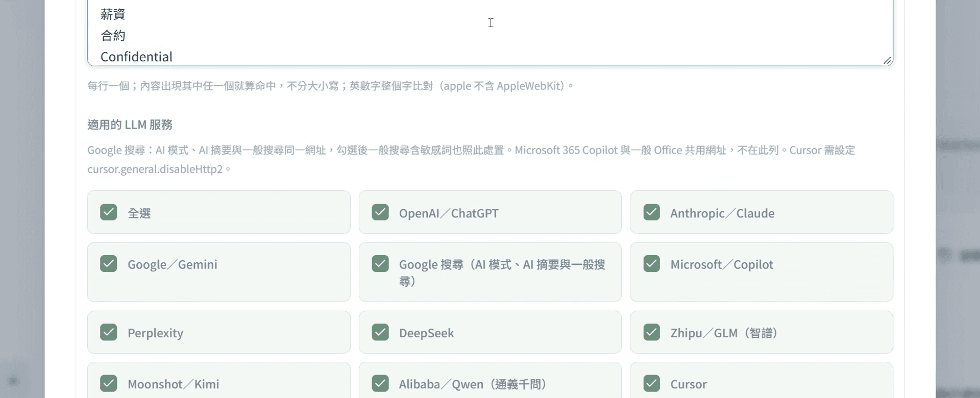Uncheck the Microsoft／Copilot checkbox
The image size is (980, 398).
(x=652, y=264)
